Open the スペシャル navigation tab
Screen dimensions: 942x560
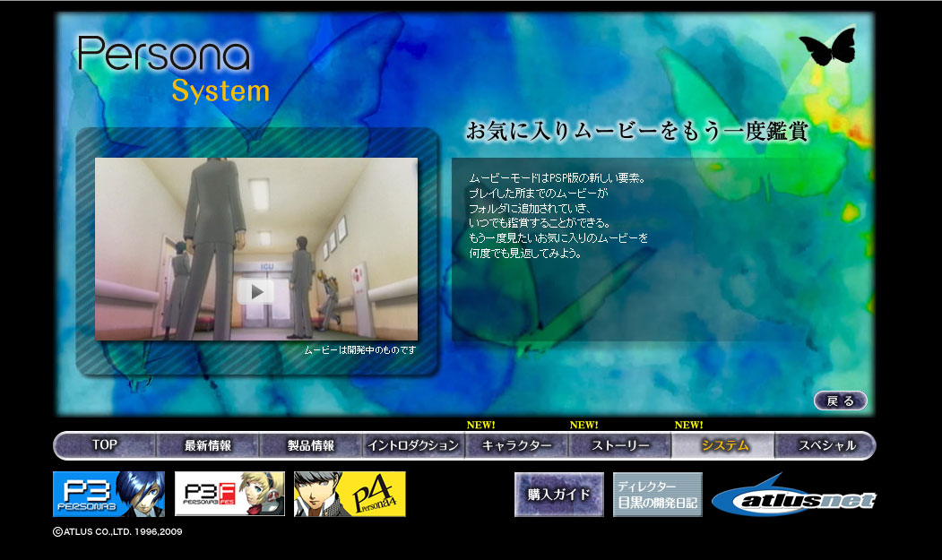pyautogui.click(x=825, y=445)
